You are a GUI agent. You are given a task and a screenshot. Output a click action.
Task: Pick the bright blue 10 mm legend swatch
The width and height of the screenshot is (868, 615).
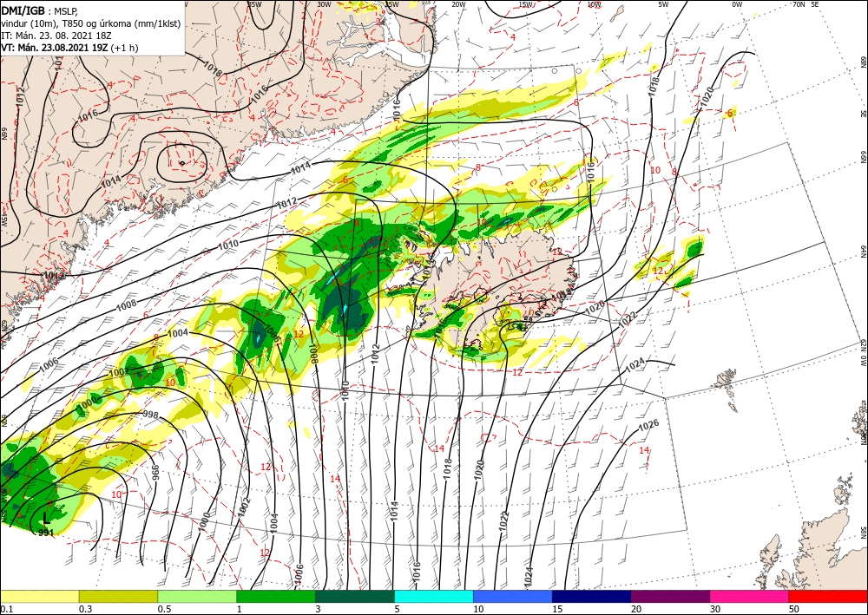click(x=513, y=597)
